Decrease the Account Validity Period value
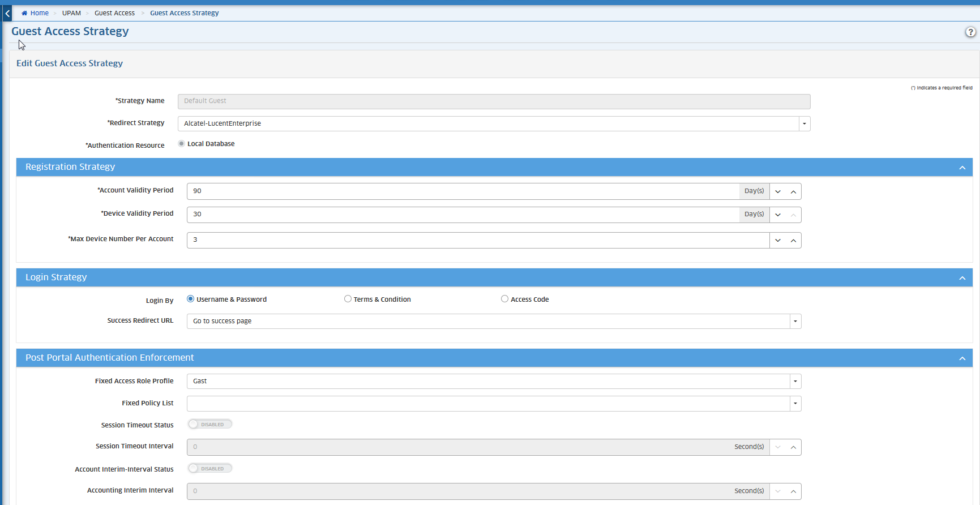980x505 pixels. (778, 192)
